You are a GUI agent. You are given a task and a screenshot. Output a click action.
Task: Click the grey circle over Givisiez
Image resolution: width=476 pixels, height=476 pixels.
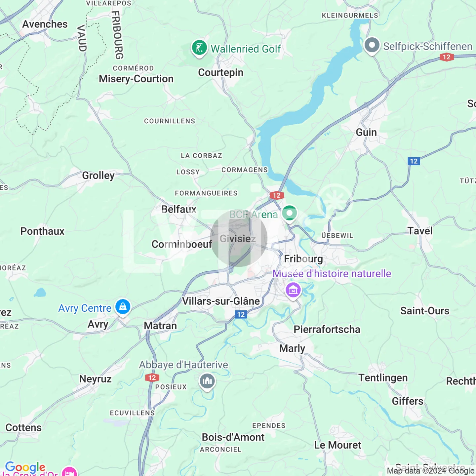pos(239,238)
